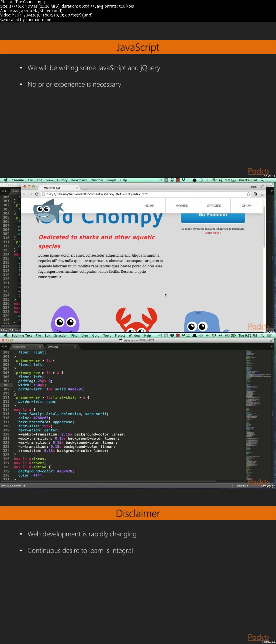Open tab list dropdown arrow in Sublime Text

[272, 346]
